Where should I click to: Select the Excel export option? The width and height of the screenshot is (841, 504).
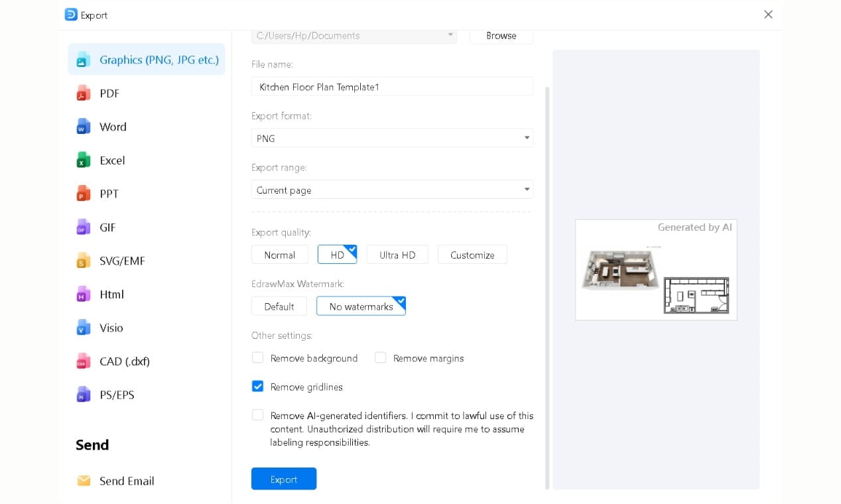111,160
